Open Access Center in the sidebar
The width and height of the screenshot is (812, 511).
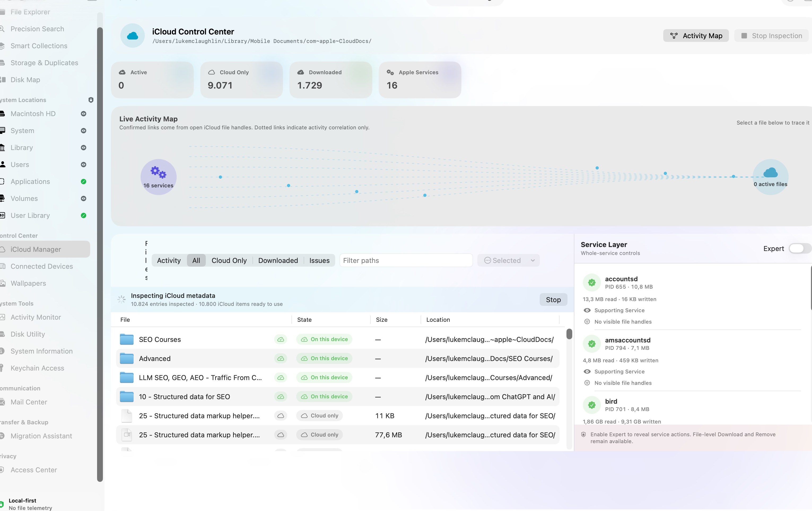coord(34,470)
